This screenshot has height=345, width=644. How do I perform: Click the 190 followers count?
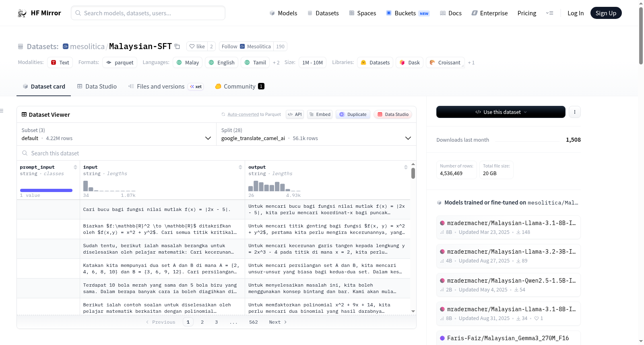(280, 46)
